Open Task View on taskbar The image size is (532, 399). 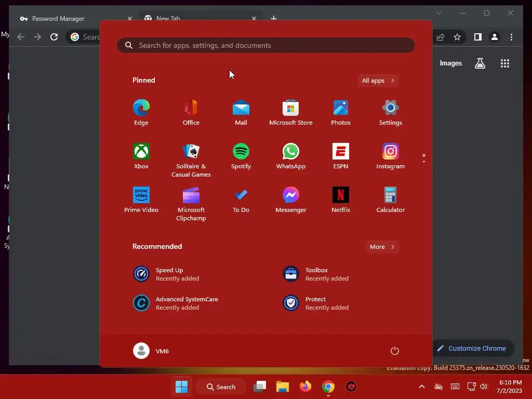coord(260,387)
